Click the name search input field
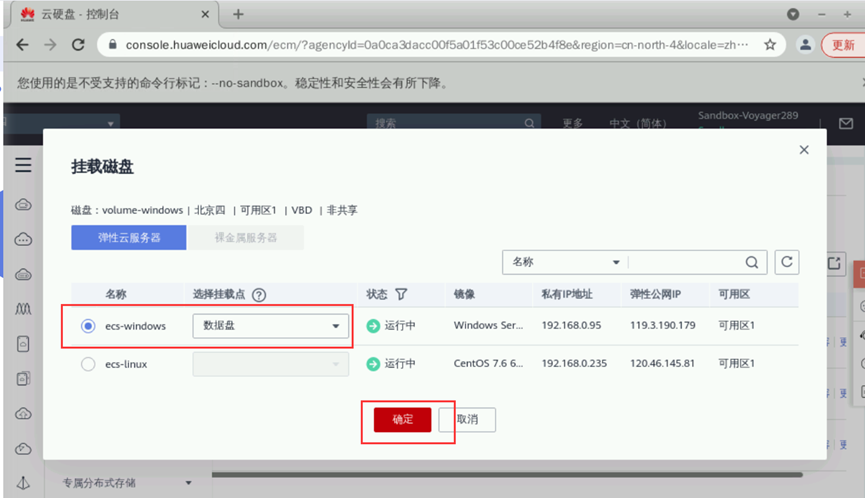Image resolution: width=865 pixels, height=498 pixels. [686, 262]
